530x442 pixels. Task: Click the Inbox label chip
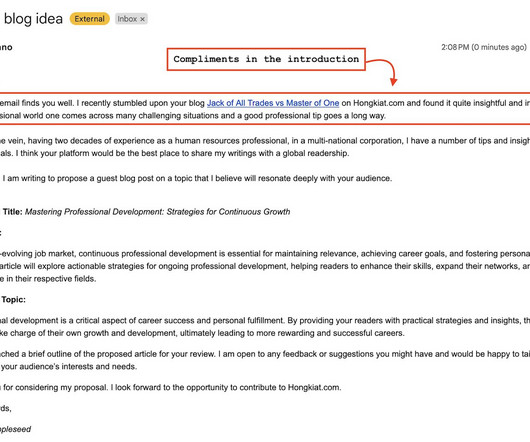(x=131, y=19)
